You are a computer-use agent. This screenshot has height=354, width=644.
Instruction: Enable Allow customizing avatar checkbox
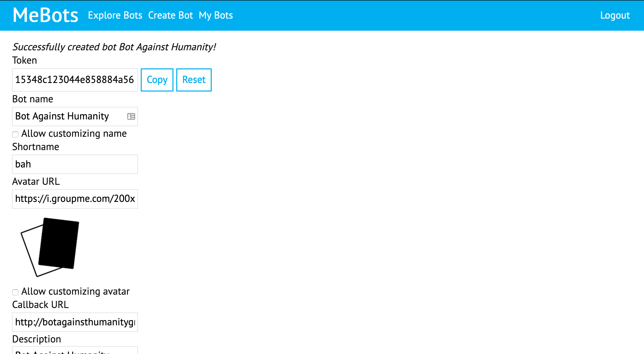15,292
